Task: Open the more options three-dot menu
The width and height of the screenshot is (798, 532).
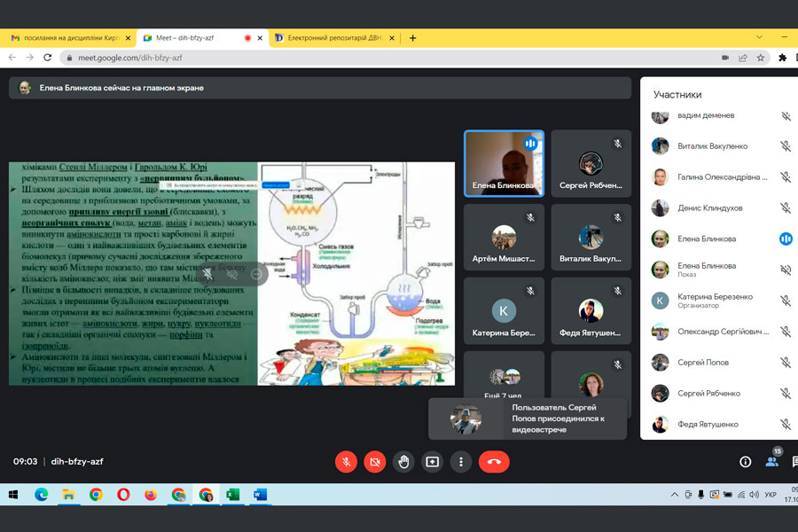Action: (461, 462)
